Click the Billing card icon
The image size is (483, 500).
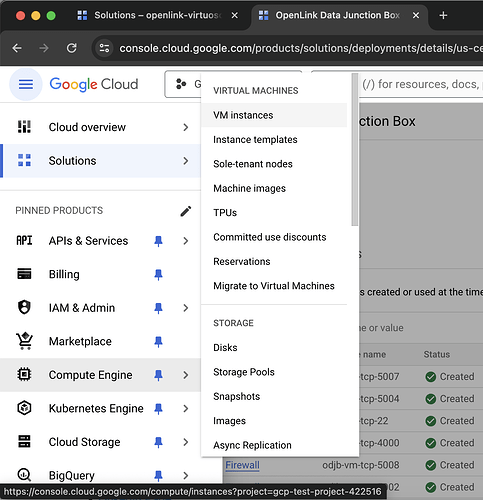tap(24, 274)
